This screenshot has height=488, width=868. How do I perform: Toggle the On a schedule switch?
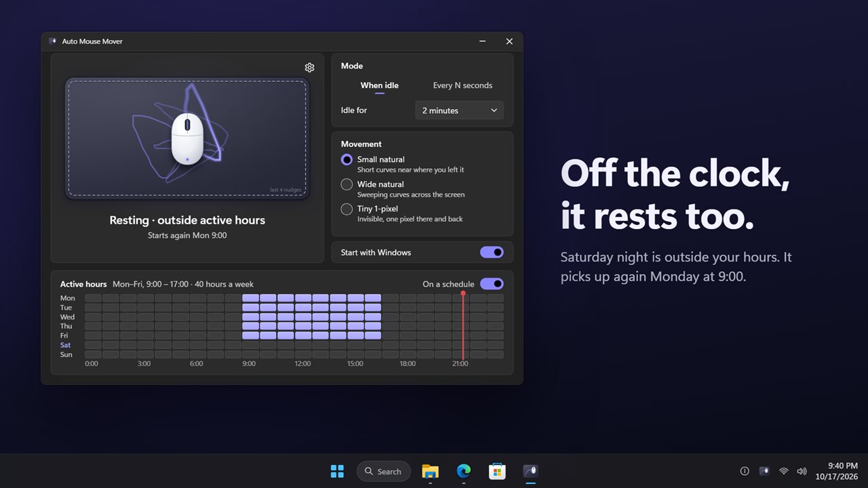(492, 284)
